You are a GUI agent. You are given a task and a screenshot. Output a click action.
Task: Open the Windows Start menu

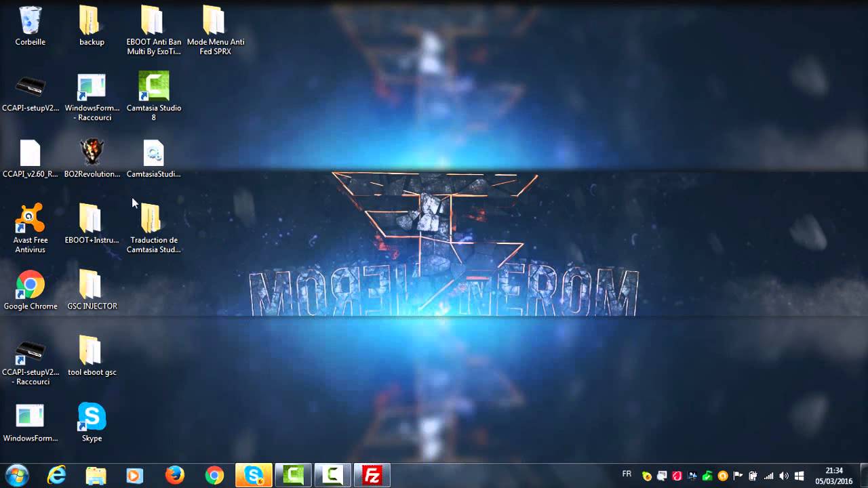[x=16, y=476]
